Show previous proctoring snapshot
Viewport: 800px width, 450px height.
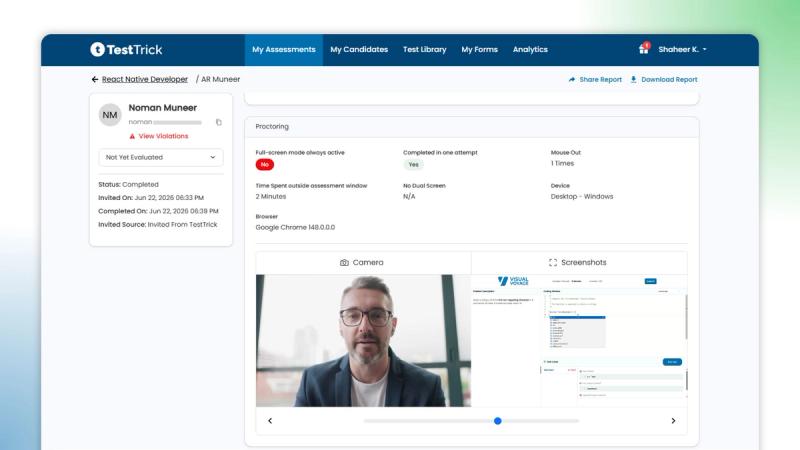(x=270, y=421)
